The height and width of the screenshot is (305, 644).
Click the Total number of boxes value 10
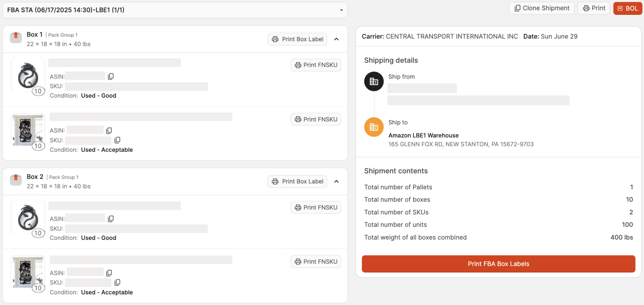click(629, 200)
